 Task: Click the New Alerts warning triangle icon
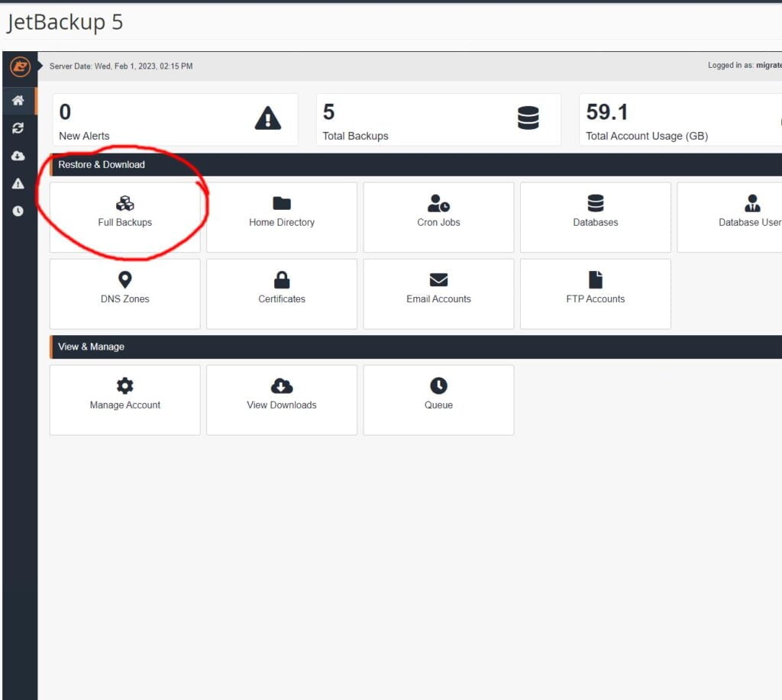(x=268, y=118)
